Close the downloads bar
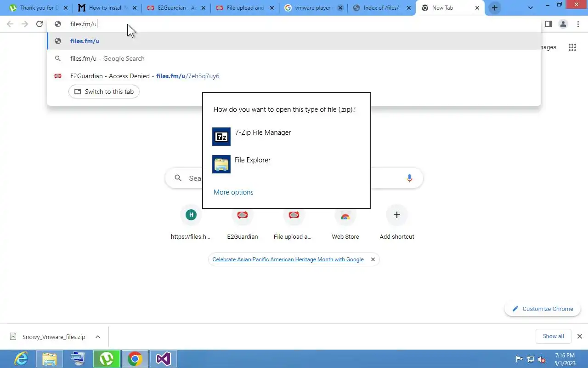 [579, 336]
